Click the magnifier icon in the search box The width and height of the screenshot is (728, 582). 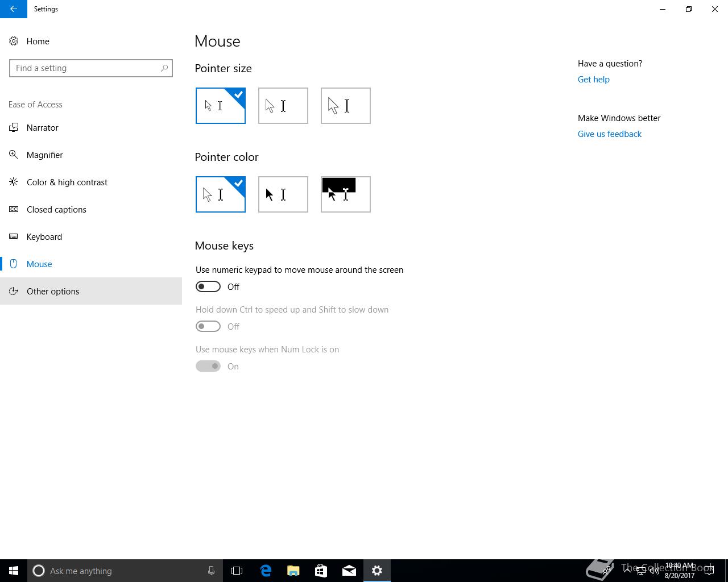(164, 68)
